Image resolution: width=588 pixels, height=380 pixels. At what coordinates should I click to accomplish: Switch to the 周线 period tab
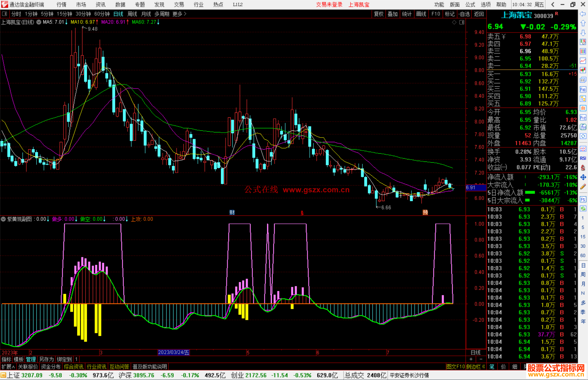coord(132,14)
